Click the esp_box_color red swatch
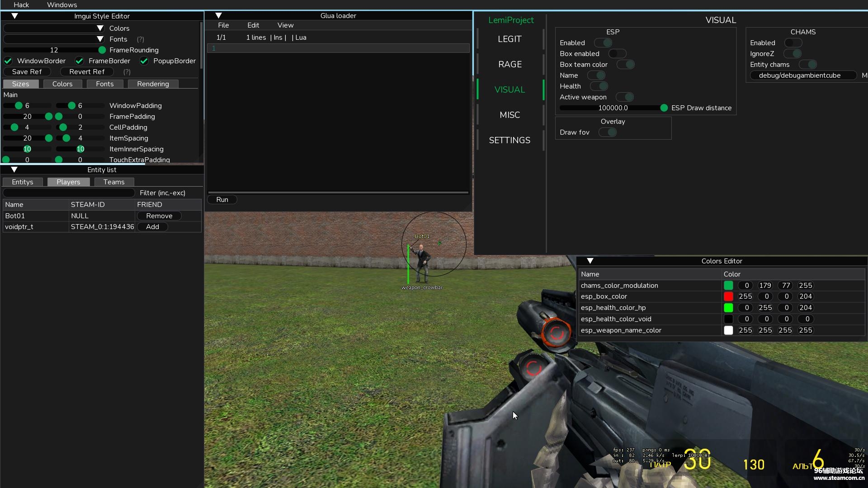The height and width of the screenshot is (488, 868). (728, 296)
